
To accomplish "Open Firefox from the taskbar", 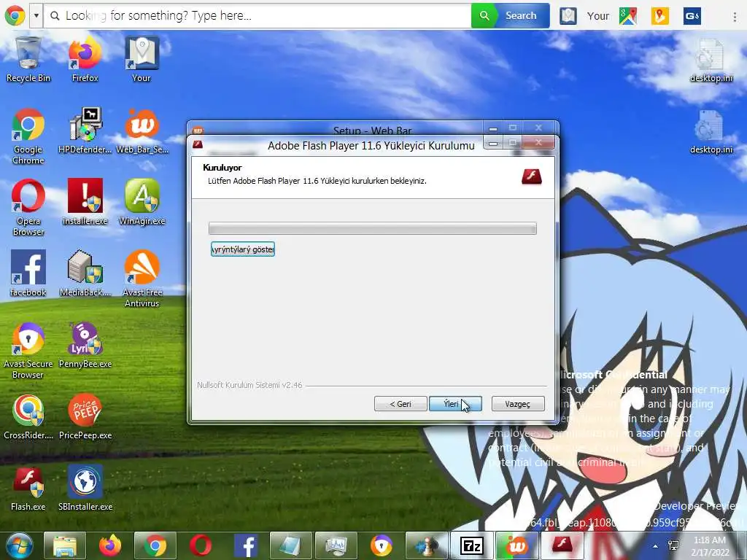I will [x=110, y=545].
